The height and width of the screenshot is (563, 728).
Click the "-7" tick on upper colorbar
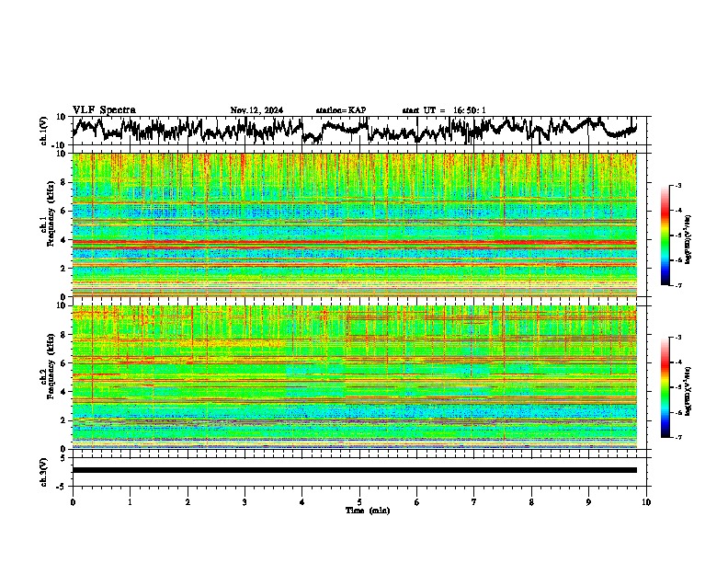(x=677, y=285)
